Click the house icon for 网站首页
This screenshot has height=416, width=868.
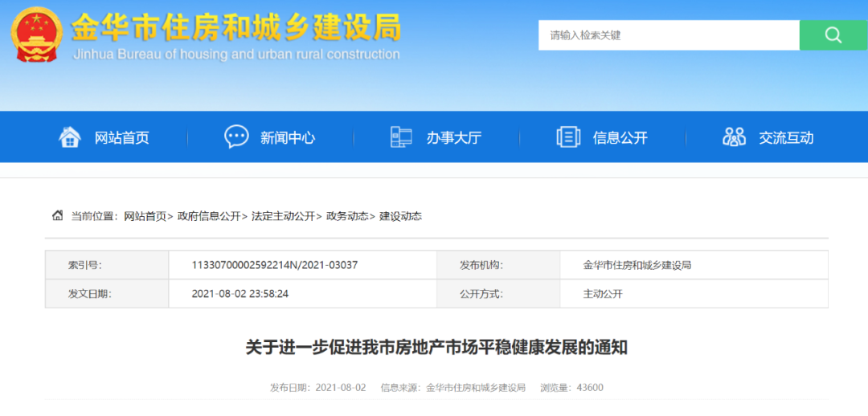tap(70, 137)
